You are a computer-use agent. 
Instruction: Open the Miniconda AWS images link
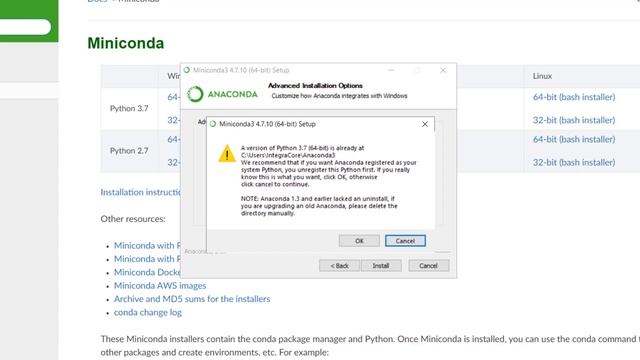160,286
